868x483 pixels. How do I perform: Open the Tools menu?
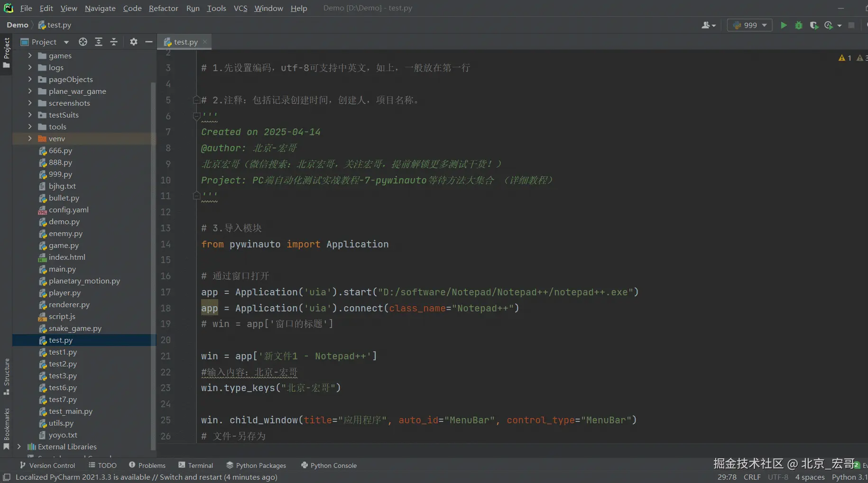pyautogui.click(x=216, y=8)
